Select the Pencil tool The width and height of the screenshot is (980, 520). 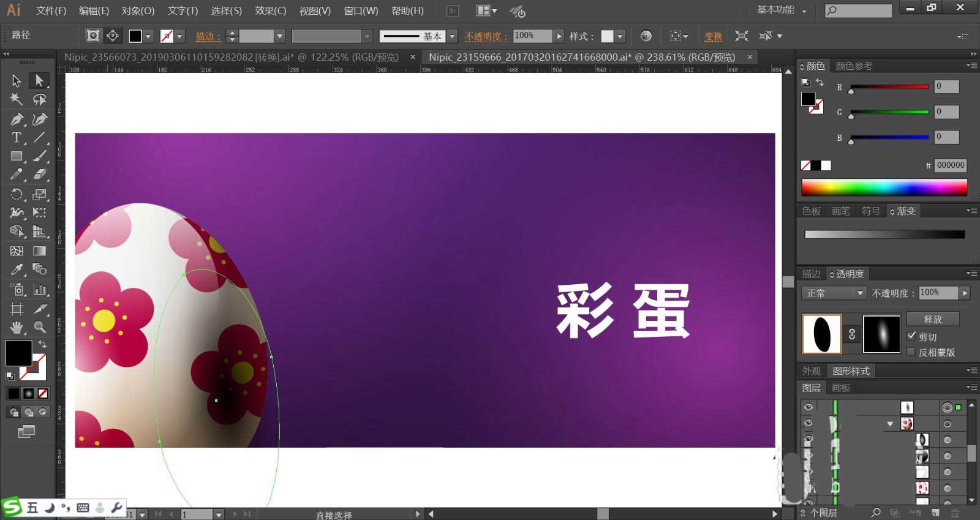click(x=17, y=175)
